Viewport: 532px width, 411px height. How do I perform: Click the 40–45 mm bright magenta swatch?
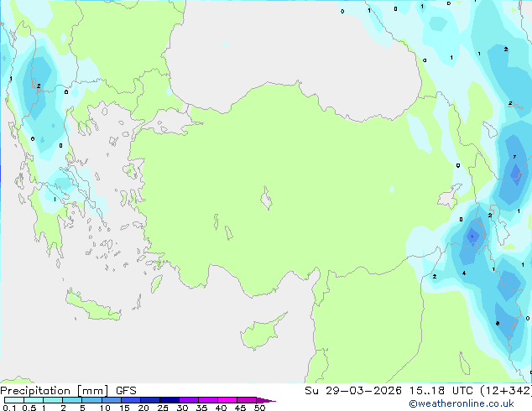coord(227,400)
